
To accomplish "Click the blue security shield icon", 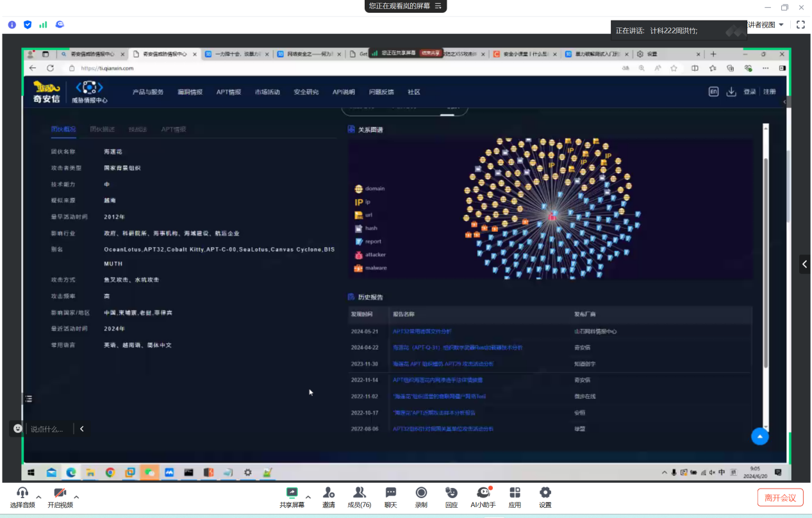I will pos(28,25).
